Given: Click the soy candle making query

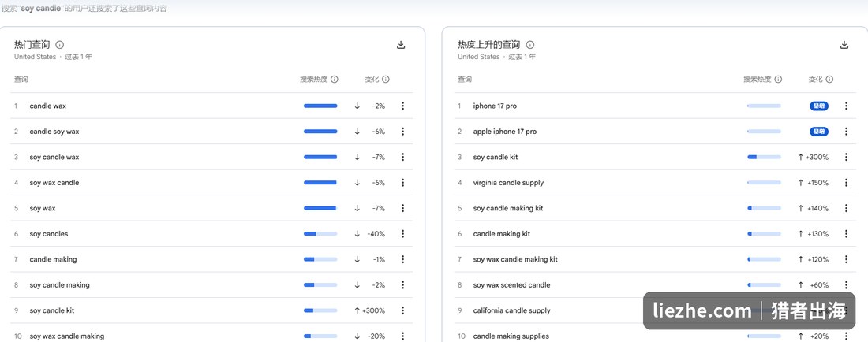Looking at the screenshot, I should (60, 285).
